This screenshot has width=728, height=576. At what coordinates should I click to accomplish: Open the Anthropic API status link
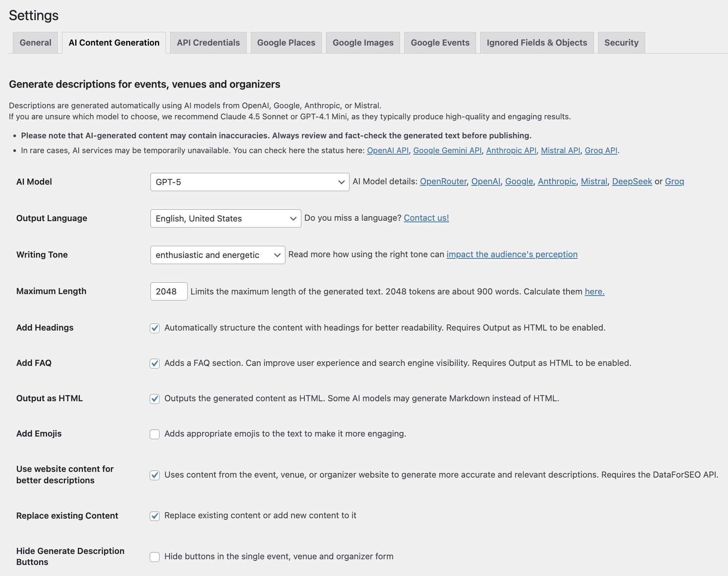[x=511, y=150]
